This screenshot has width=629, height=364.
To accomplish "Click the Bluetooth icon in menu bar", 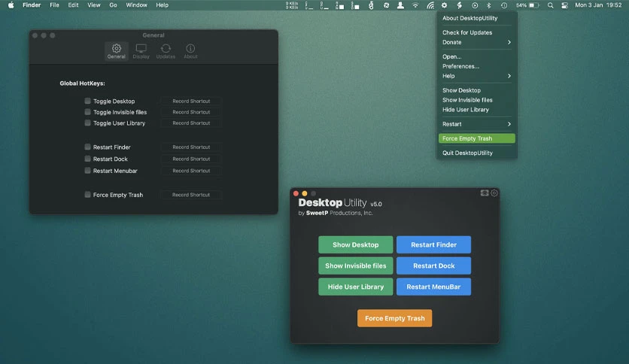I will pos(488,5).
